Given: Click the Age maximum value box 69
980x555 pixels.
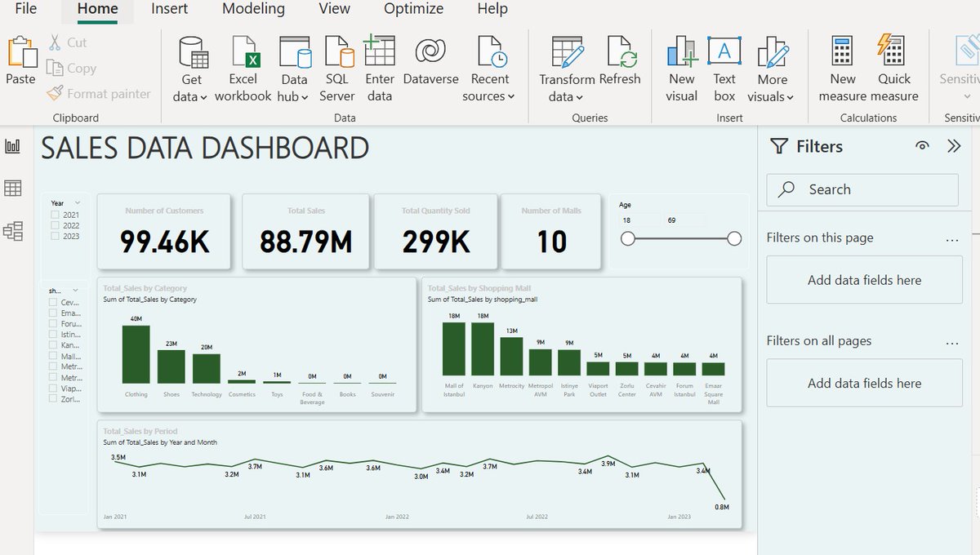Looking at the screenshot, I should (685, 220).
